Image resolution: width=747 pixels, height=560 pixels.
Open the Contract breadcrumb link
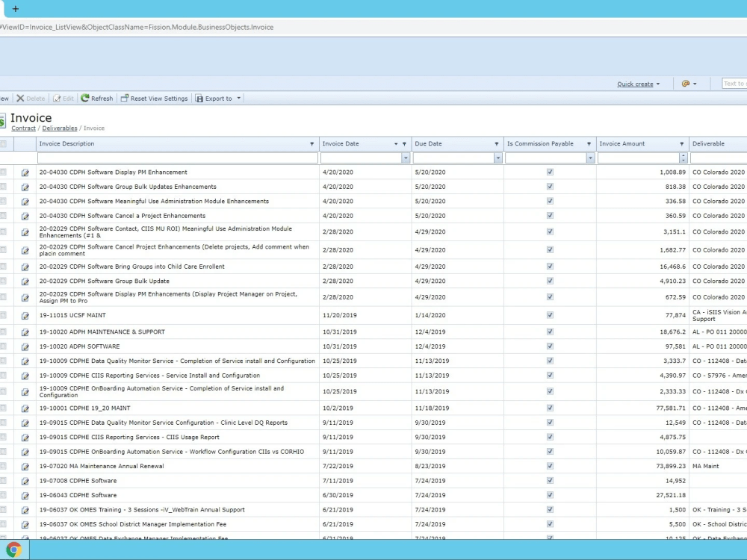(x=23, y=128)
